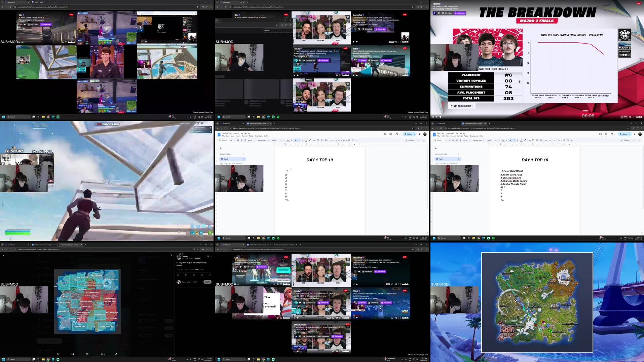The image size is (644, 362).
Task: Open highlight color picker in empty-list Docs window
Action: pyautogui.click(x=310, y=140)
